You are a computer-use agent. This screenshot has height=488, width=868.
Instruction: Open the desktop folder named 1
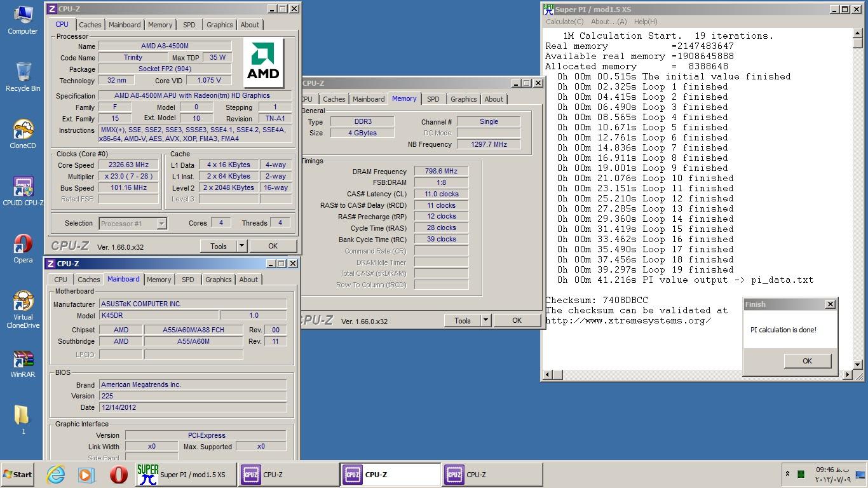pos(23,419)
